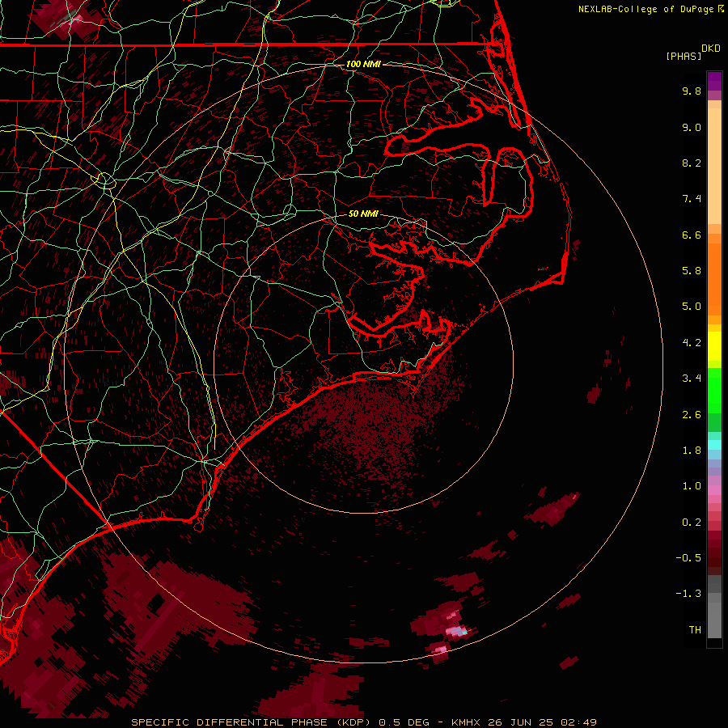Click the 1.0 value on color scale
The height and width of the screenshot is (728, 728).
(692, 486)
